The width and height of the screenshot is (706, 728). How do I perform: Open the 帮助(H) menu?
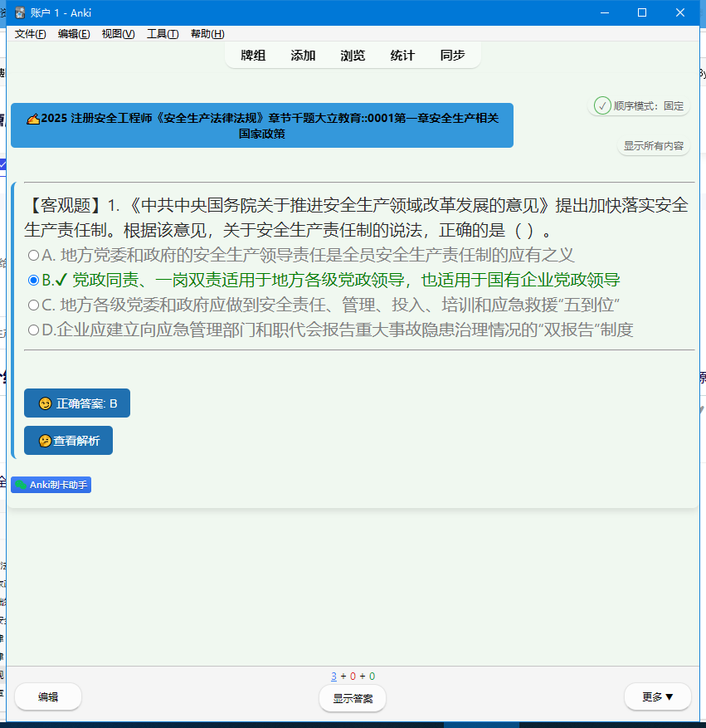(x=207, y=34)
